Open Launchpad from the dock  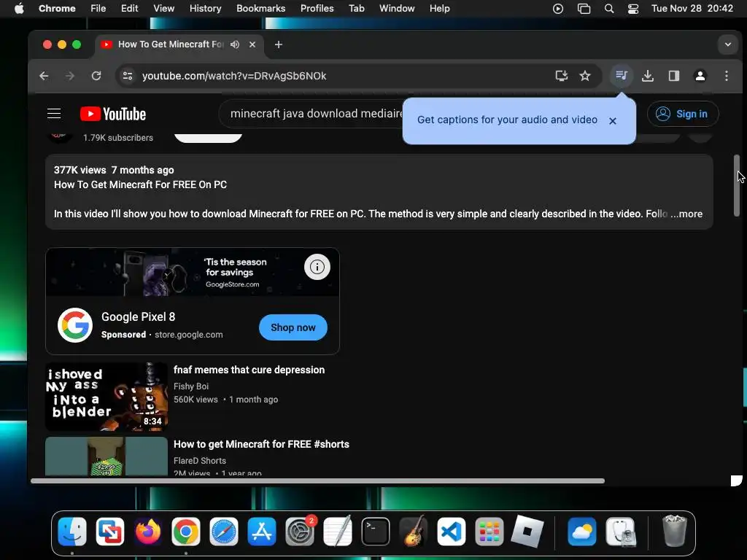489,532
